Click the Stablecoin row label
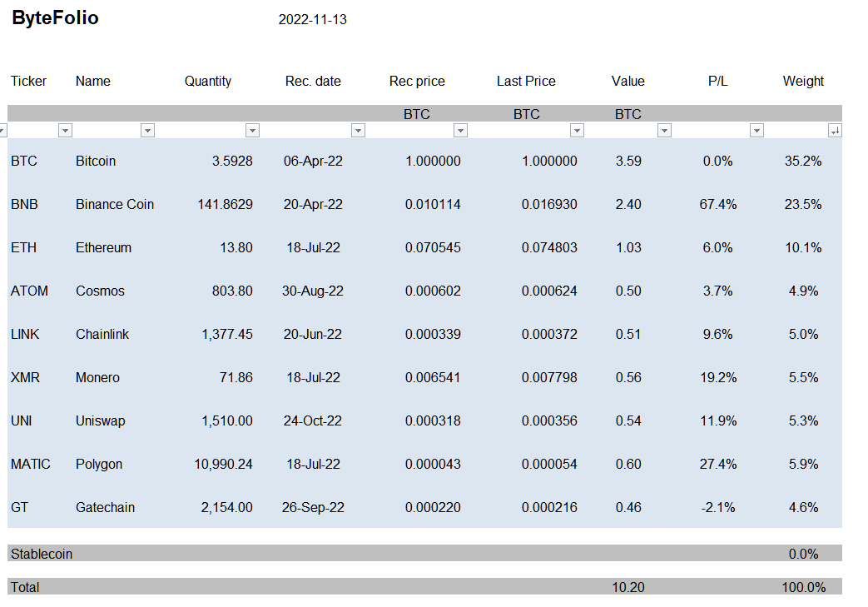 tap(42, 554)
